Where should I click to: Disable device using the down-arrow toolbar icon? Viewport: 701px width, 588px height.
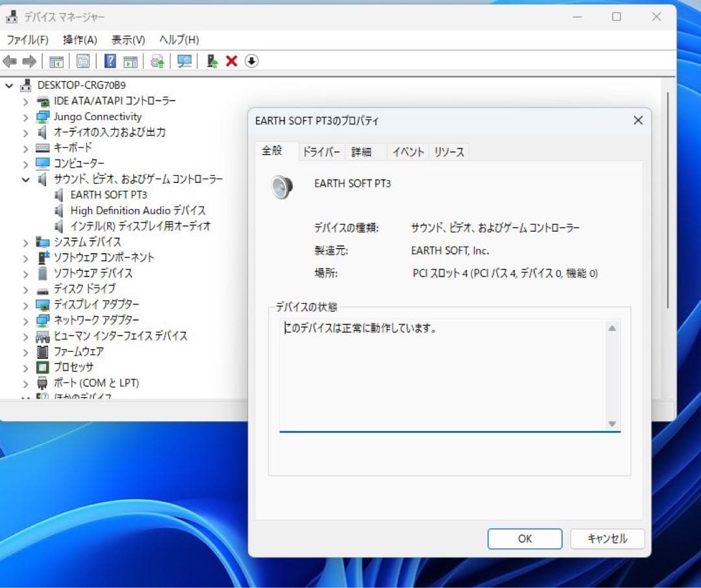[x=252, y=61]
